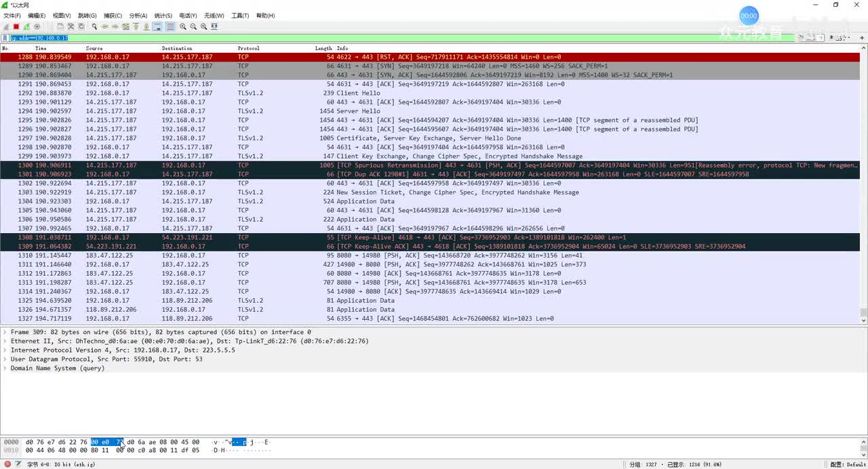Find a packet with magnifier icon
The height and width of the screenshot is (469, 868).
point(94,26)
